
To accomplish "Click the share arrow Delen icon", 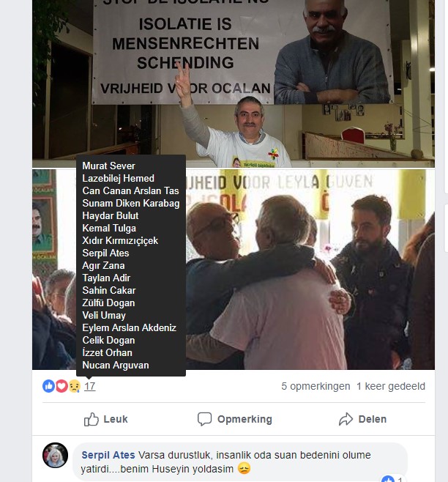I will tap(346, 419).
